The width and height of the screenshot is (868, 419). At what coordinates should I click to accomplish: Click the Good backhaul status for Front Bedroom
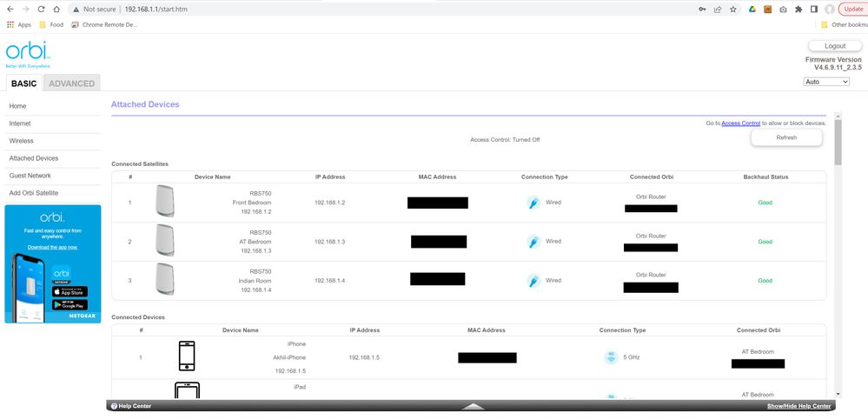(x=765, y=203)
